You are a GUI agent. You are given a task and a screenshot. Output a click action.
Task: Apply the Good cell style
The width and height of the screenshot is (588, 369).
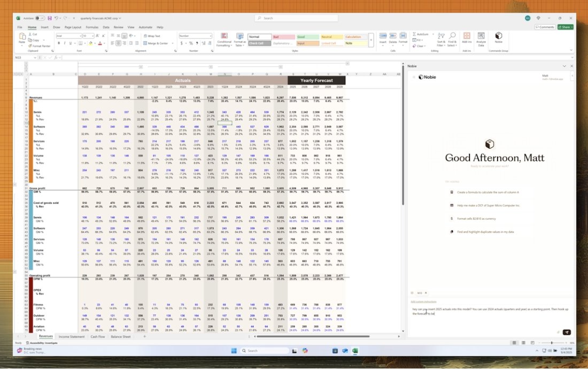coord(308,37)
